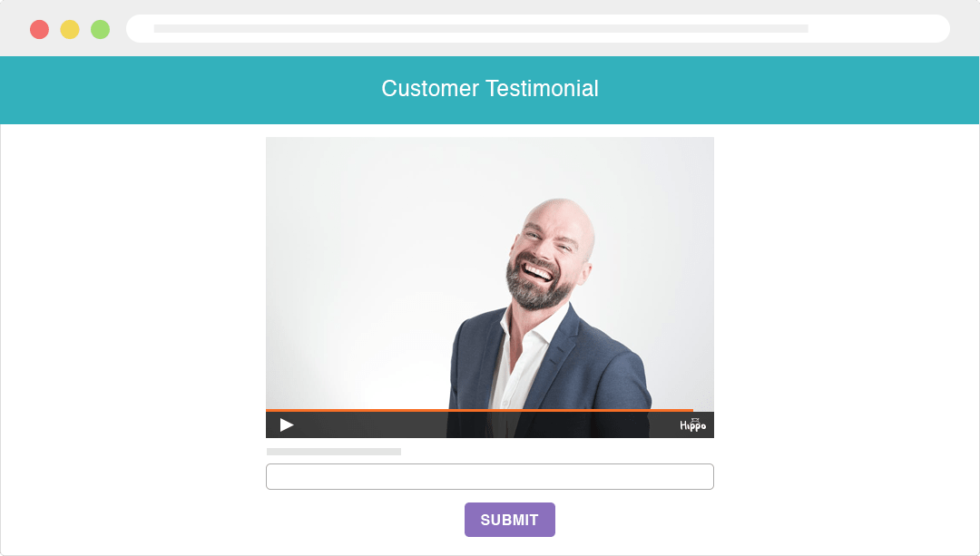The image size is (980, 556).
Task: Click the Hippo logo in the player
Action: click(692, 424)
